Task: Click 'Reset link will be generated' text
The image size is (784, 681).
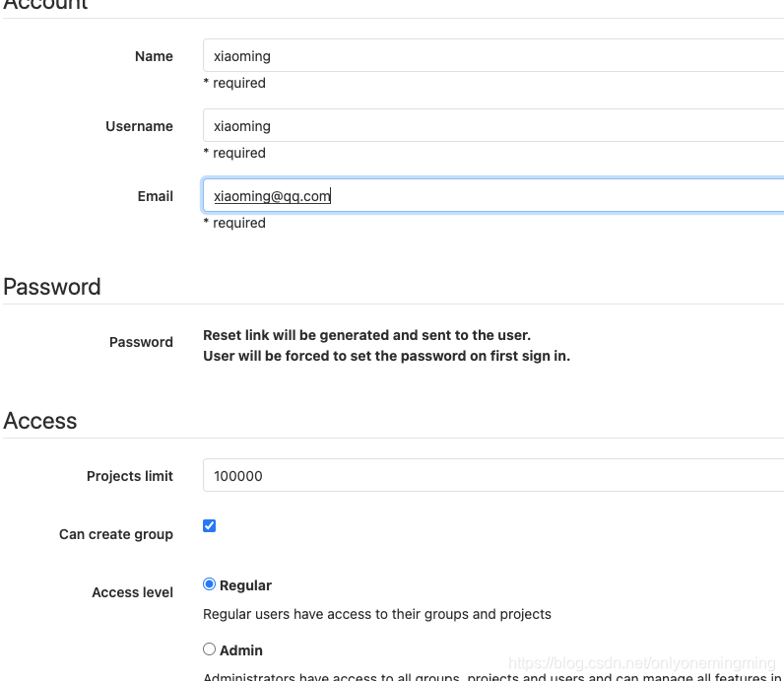Action: [x=367, y=335]
